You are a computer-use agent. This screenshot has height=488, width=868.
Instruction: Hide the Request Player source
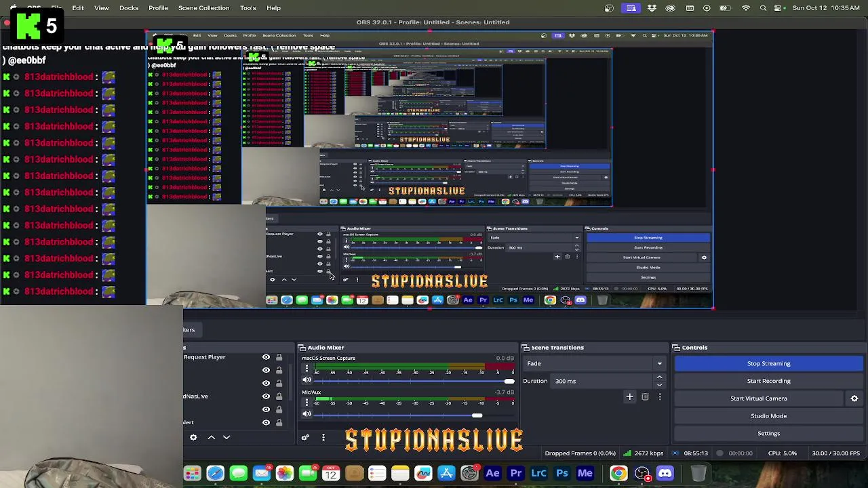click(x=266, y=357)
